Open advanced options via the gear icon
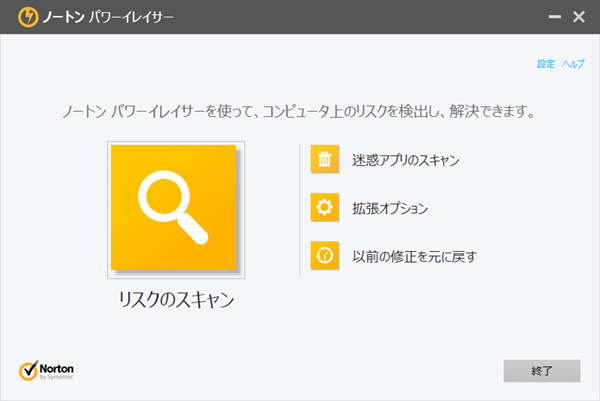This screenshot has height=401, width=600. coord(324,207)
